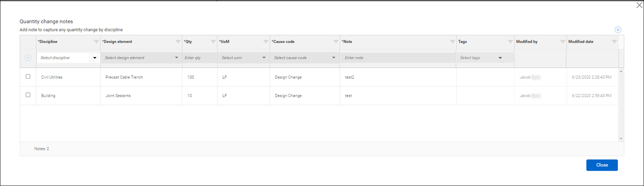Expand the Select tags dropdown

[500, 58]
